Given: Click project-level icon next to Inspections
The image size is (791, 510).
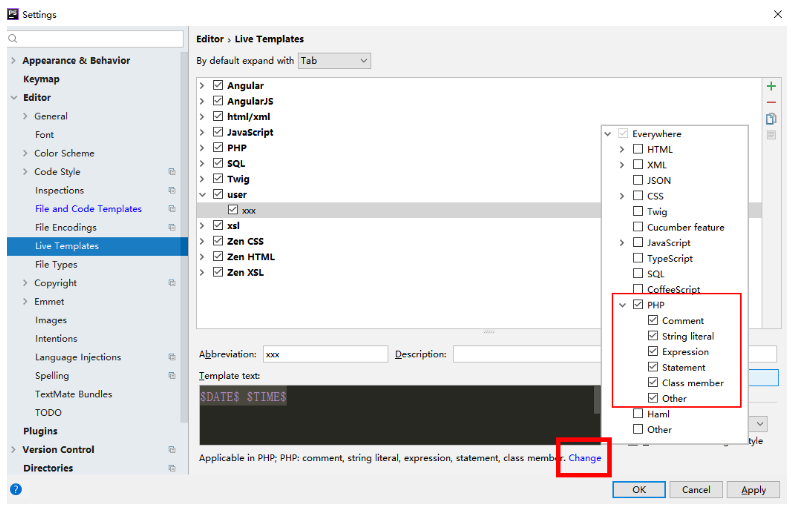Looking at the screenshot, I should coord(172,190).
